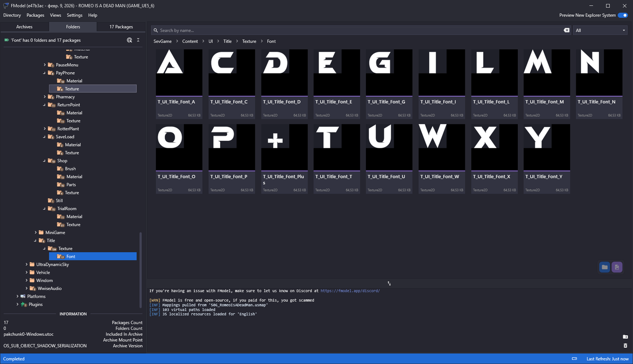Collapse the Shop folder node

(45, 161)
